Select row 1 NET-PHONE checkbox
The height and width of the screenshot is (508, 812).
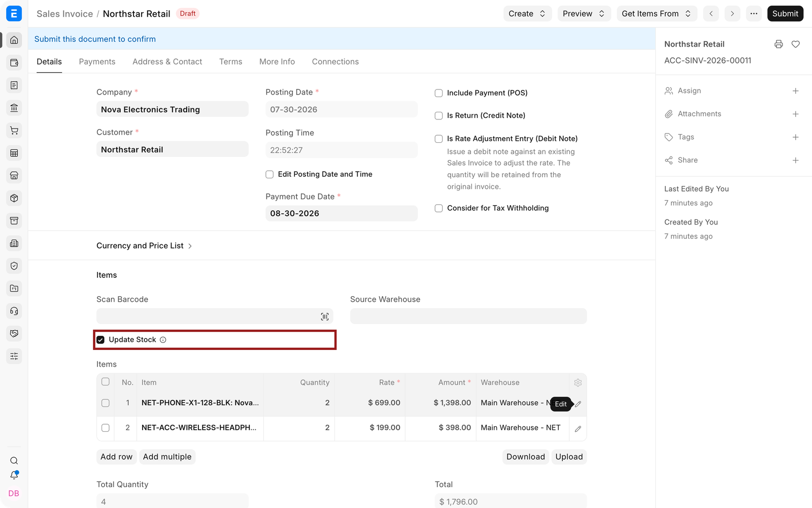106,403
